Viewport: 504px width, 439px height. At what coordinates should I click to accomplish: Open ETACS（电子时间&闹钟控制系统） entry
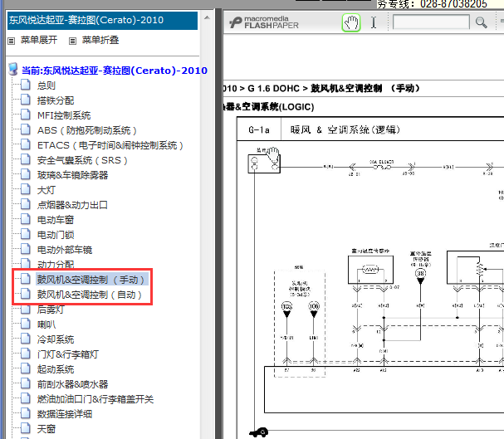click(x=110, y=145)
